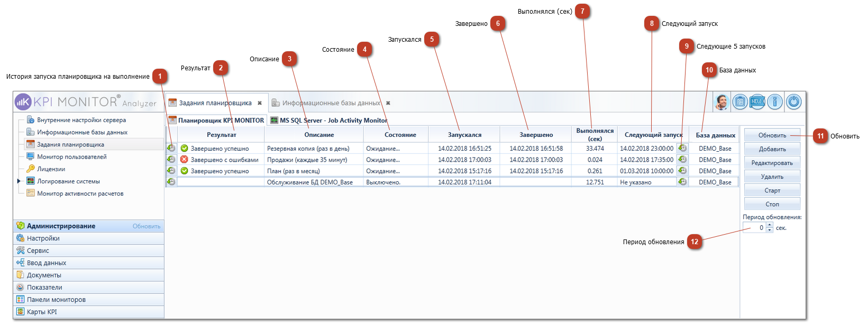Click the Удалить button
This screenshot has height=324, width=868.
pyautogui.click(x=772, y=177)
